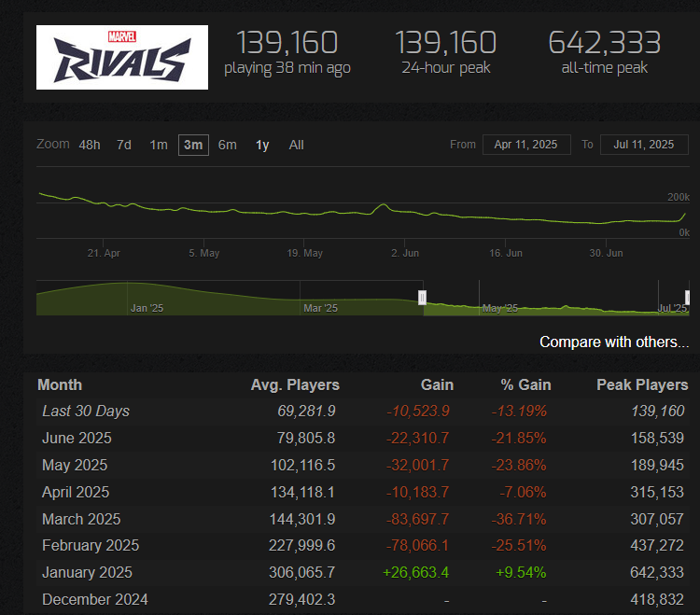This screenshot has height=615, width=700.
Task: Click the average players value 102,116.5
Action: coord(302,466)
